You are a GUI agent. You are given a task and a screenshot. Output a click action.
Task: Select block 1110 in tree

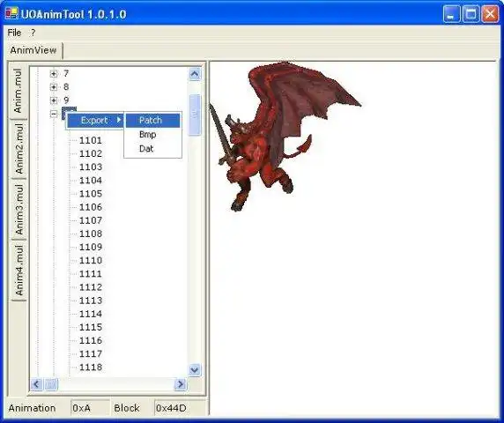91,260
